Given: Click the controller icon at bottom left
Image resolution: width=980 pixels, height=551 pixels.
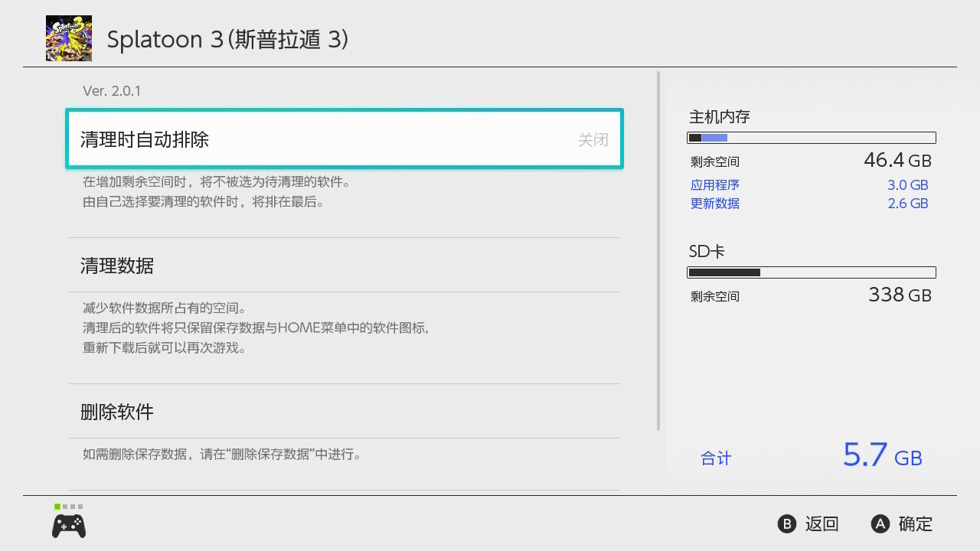Looking at the screenshot, I should coord(69,526).
